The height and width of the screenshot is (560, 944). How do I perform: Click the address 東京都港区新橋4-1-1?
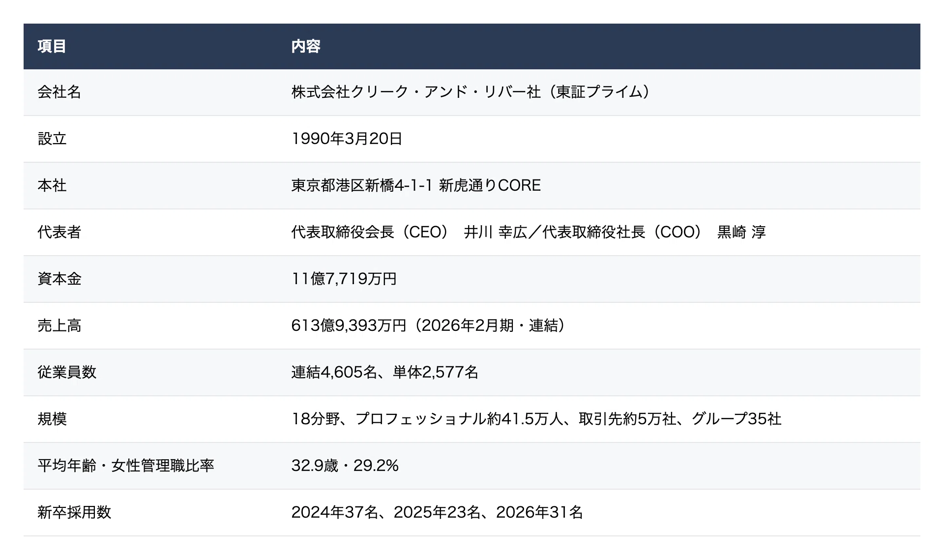(x=362, y=185)
